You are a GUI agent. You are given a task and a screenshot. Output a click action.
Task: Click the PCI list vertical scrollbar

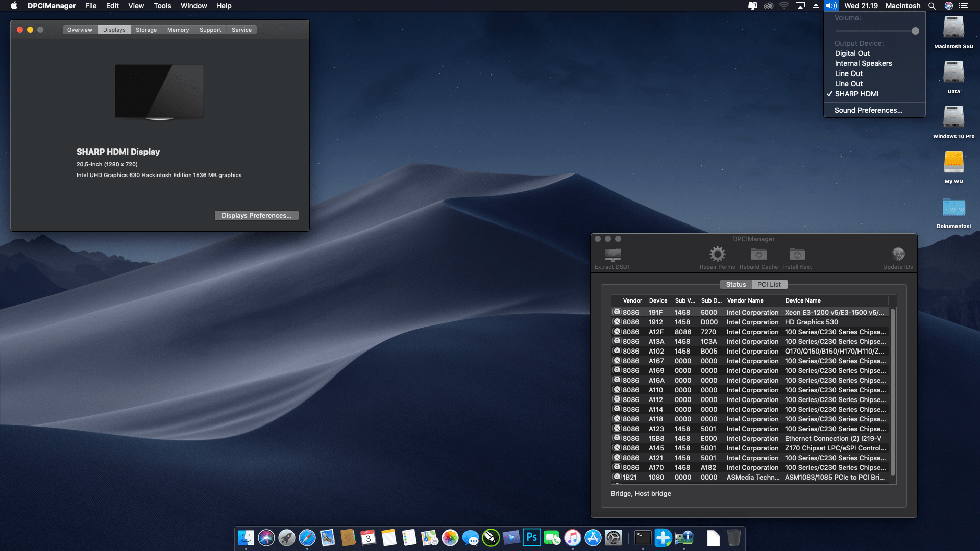tap(893, 392)
